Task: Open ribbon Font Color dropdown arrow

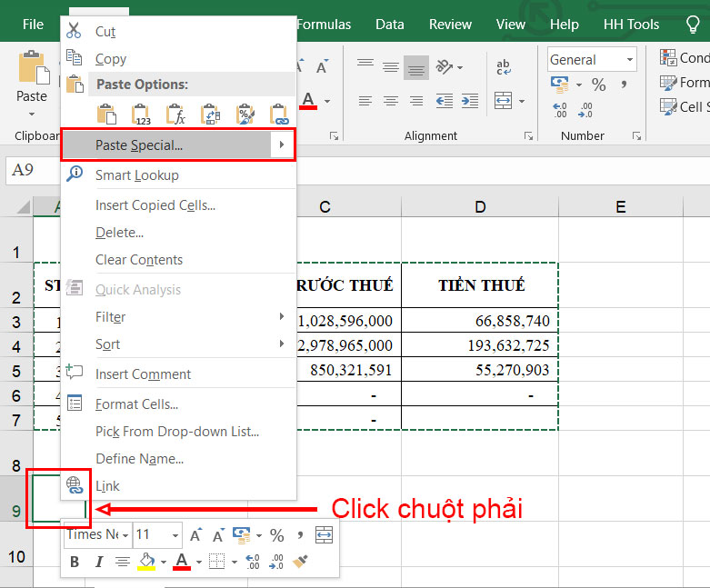Action: pyautogui.click(x=327, y=101)
